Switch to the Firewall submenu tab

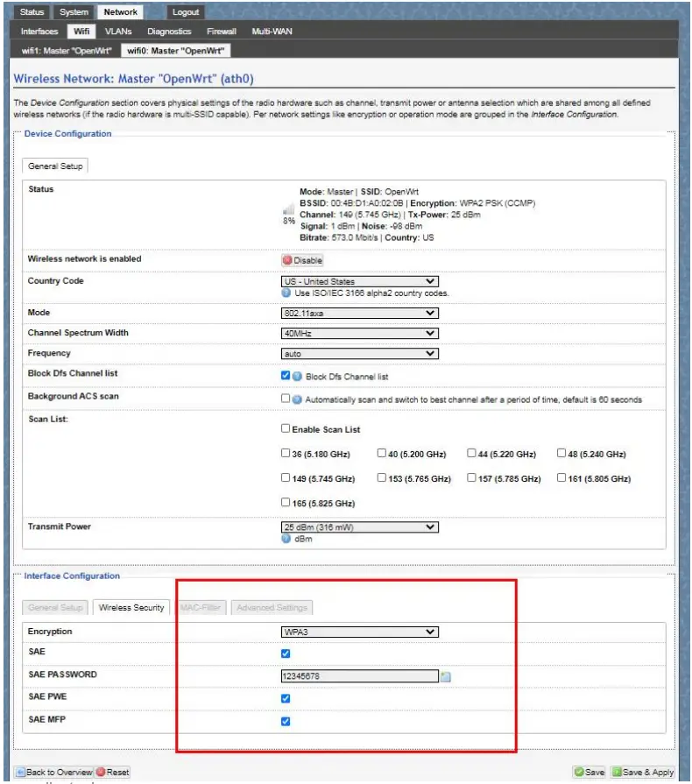[222, 32]
